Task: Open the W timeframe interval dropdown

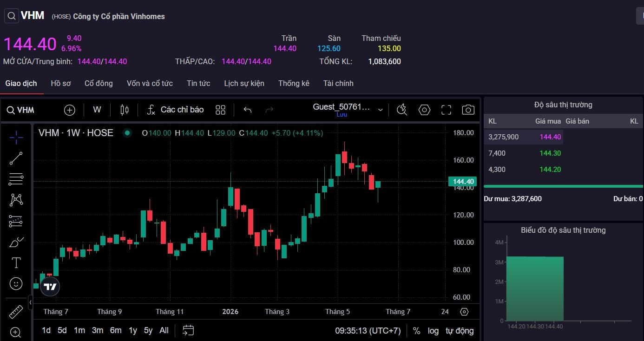Action: point(97,110)
